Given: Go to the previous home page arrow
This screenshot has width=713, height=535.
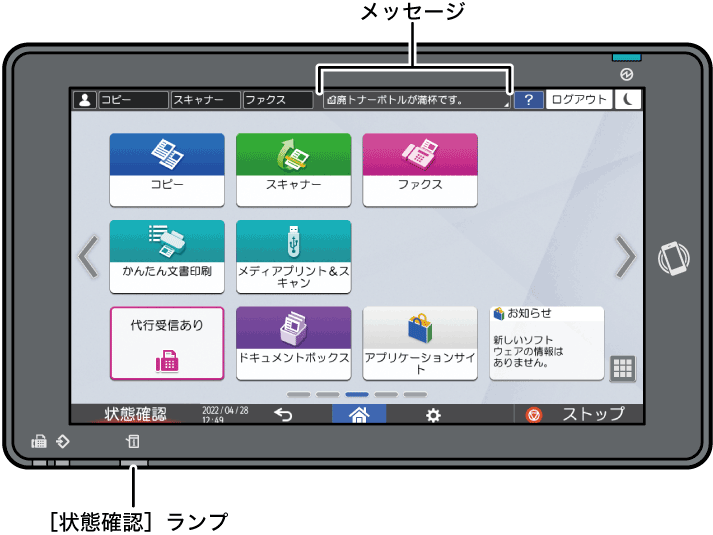Looking at the screenshot, I should point(89,257).
